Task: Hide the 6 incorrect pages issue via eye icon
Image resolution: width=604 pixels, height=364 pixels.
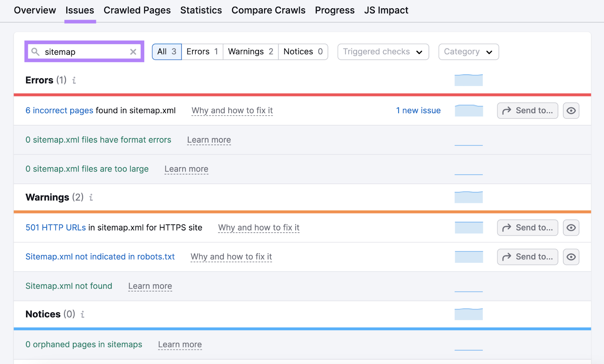Action: tap(571, 111)
